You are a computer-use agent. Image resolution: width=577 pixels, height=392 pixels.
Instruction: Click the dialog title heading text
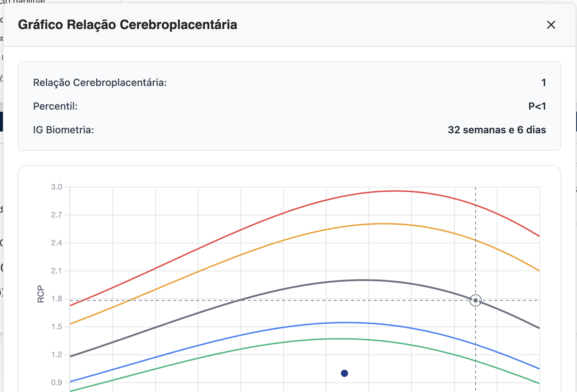coord(128,25)
